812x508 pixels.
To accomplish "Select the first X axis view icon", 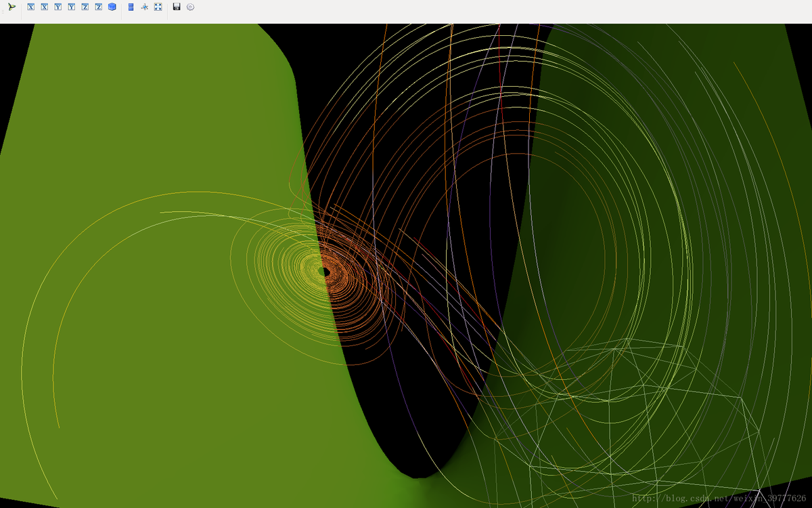I will (x=30, y=7).
